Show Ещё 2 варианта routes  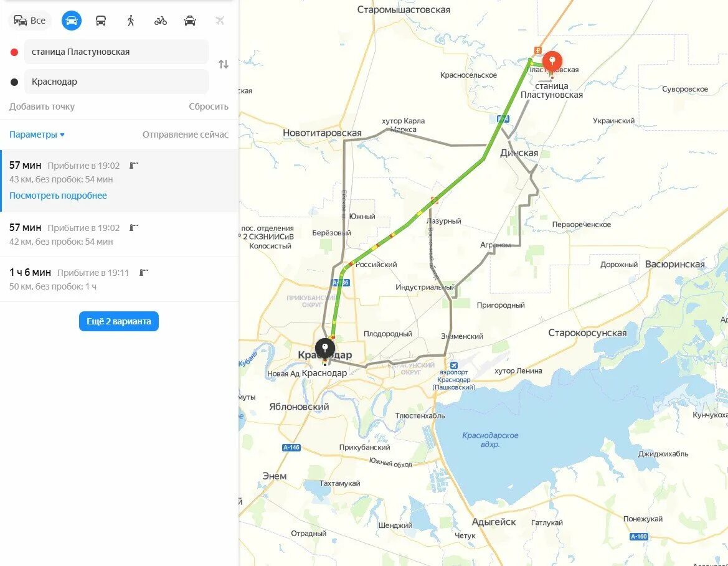click(x=119, y=321)
